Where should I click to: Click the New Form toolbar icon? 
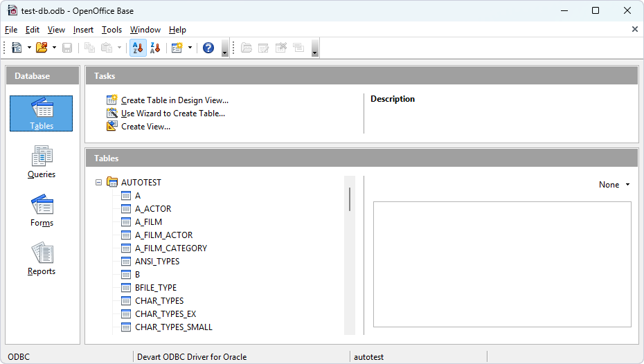coord(177,48)
